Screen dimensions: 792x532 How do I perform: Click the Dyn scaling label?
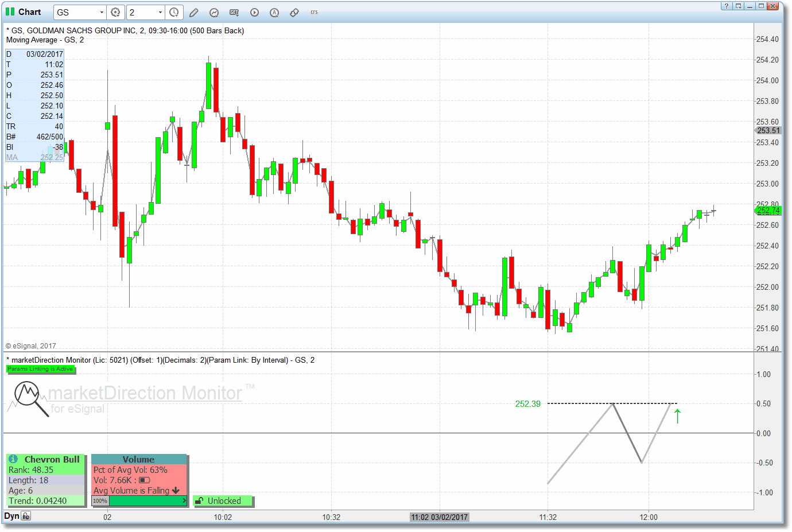pos(11,516)
